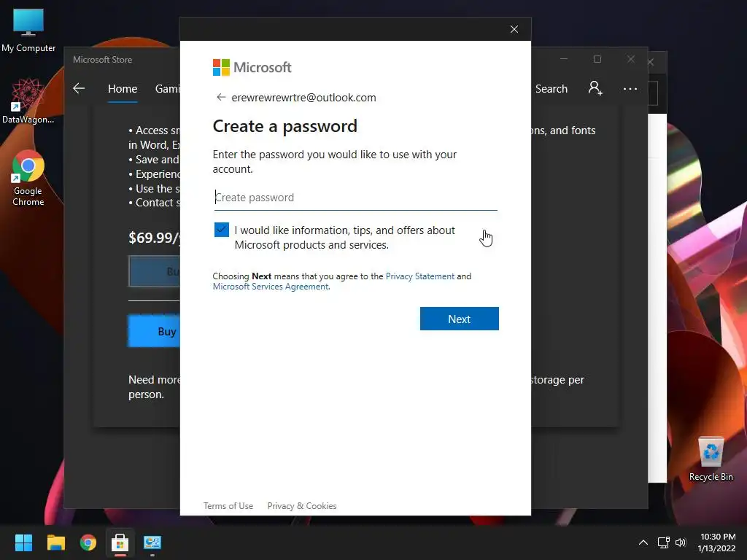This screenshot has width=747, height=560.
Task: Click the add account icon in Microsoft Store
Action: [595, 88]
